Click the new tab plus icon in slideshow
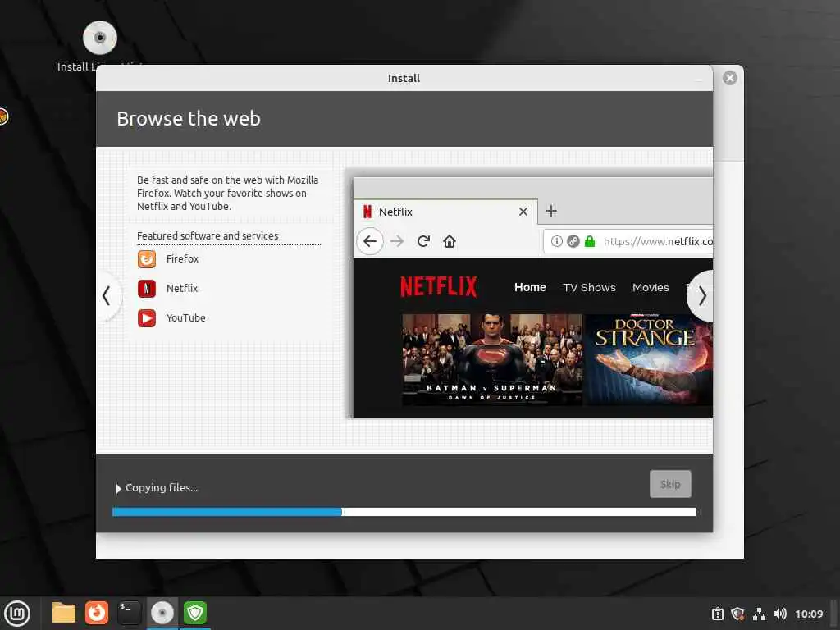The image size is (840, 630). pos(551,211)
